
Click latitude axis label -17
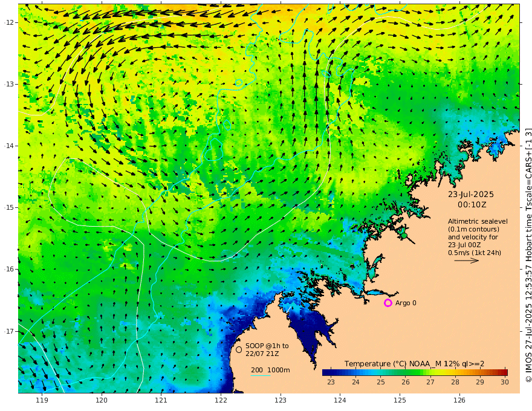(x=9, y=331)
